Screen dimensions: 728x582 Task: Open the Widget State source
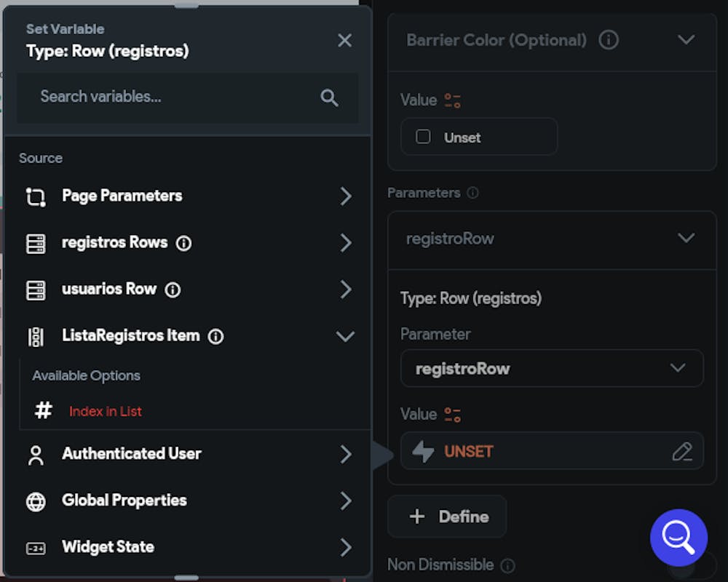click(187, 547)
